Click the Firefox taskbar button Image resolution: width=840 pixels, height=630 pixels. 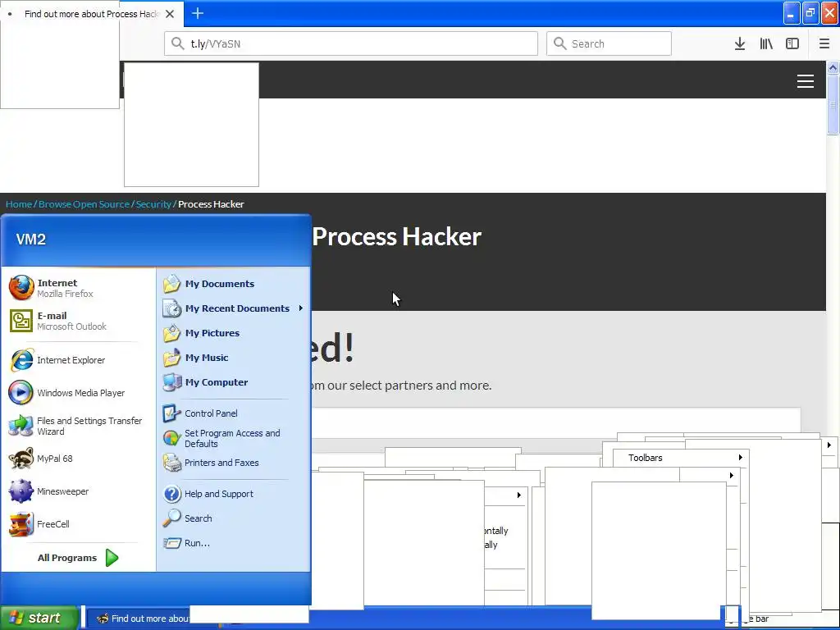139,619
